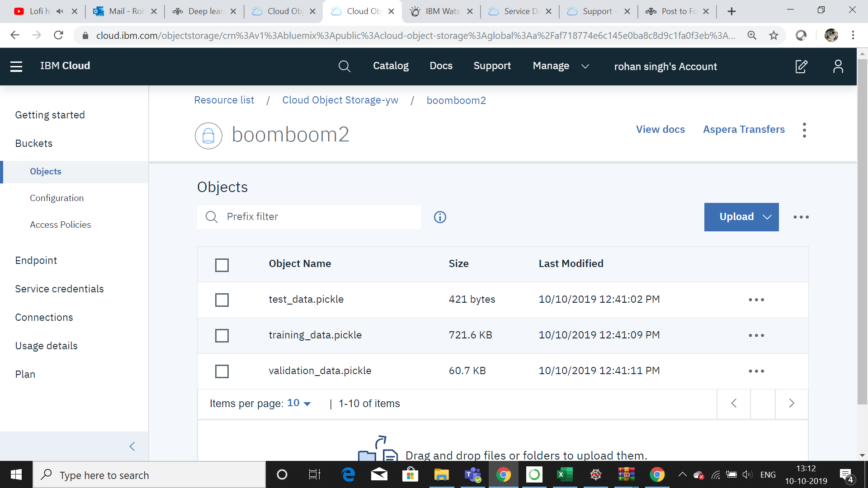Bookmark this page with the star icon

[x=774, y=35]
